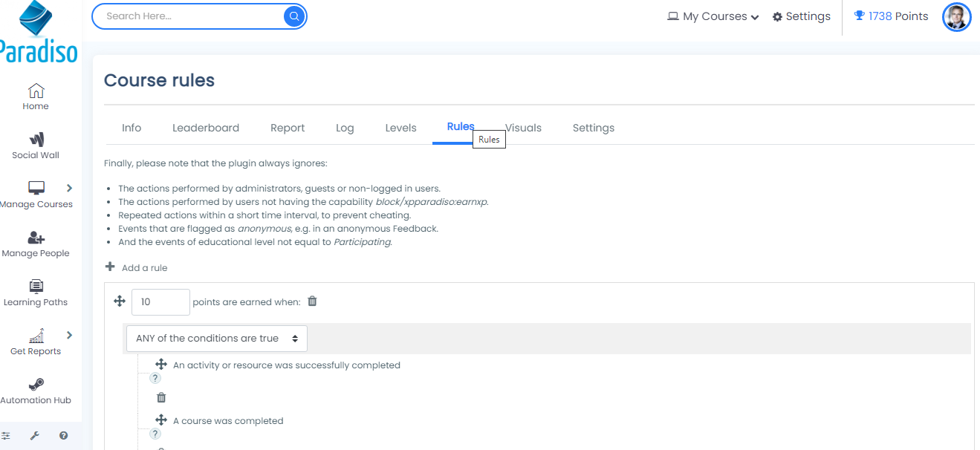This screenshot has height=450, width=980.
Task: Expand the My Courses dropdown
Action: tap(713, 16)
